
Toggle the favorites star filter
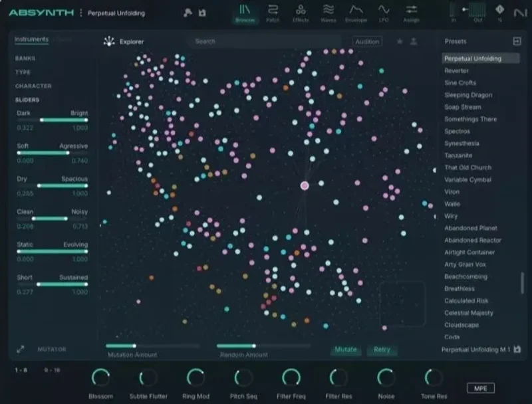tap(400, 41)
